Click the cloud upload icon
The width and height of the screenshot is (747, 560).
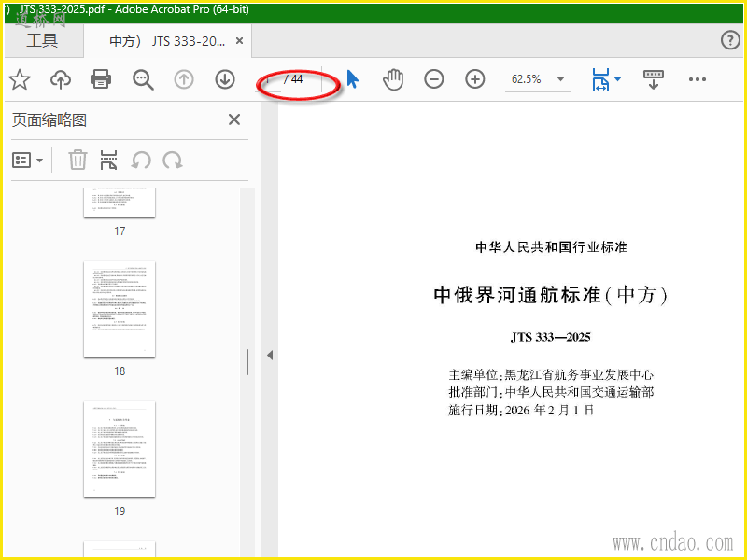point(61,79)
